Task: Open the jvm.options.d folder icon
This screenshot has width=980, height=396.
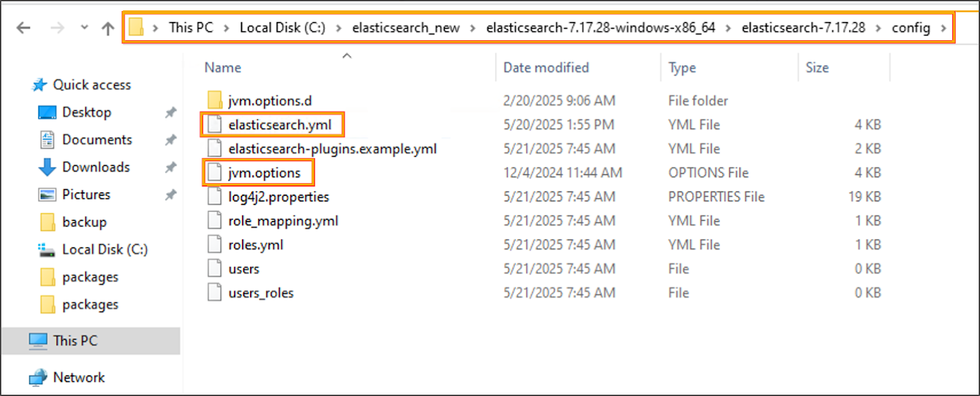Action: 214,100
